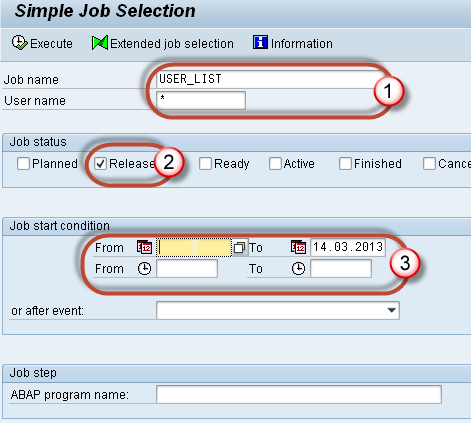Check the Active status checkbox

point(275,164)
